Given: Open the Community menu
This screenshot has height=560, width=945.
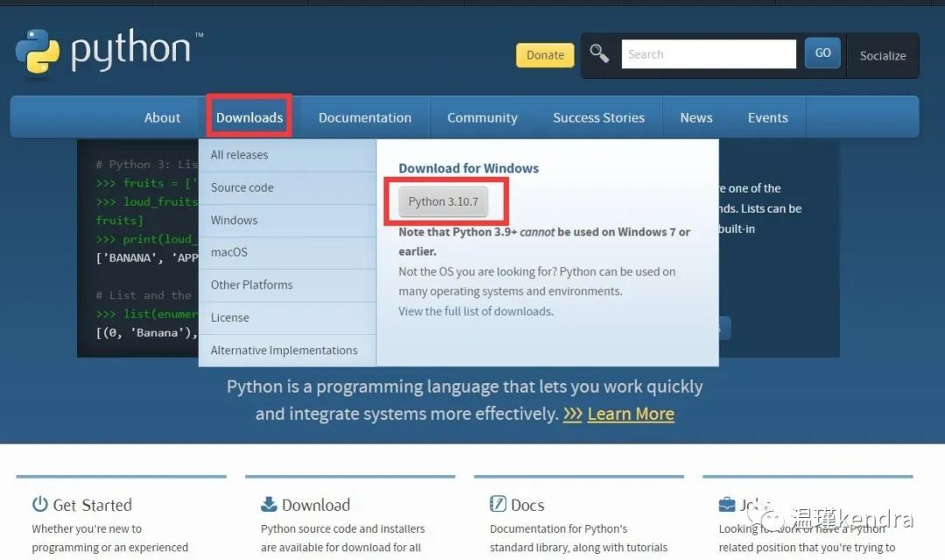Looking at the screenshot, I should click(x=482, y=117).
